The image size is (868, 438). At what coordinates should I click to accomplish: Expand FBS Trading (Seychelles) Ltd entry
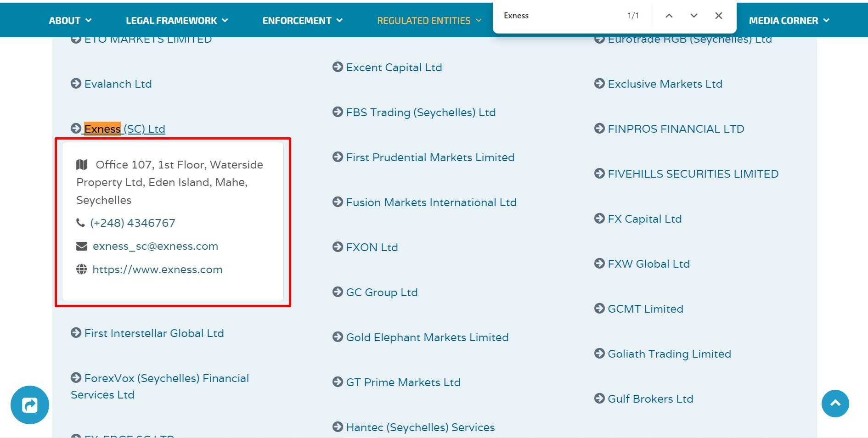[421, 112]
